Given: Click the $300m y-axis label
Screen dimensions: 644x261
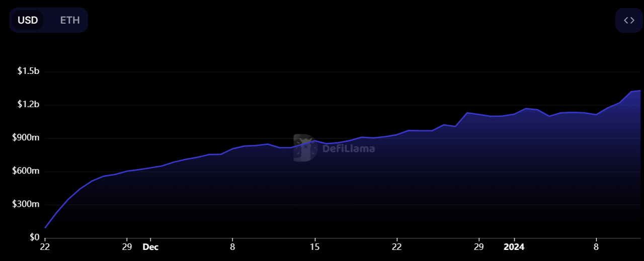Looking at the screenshot, I should (27, 204).
